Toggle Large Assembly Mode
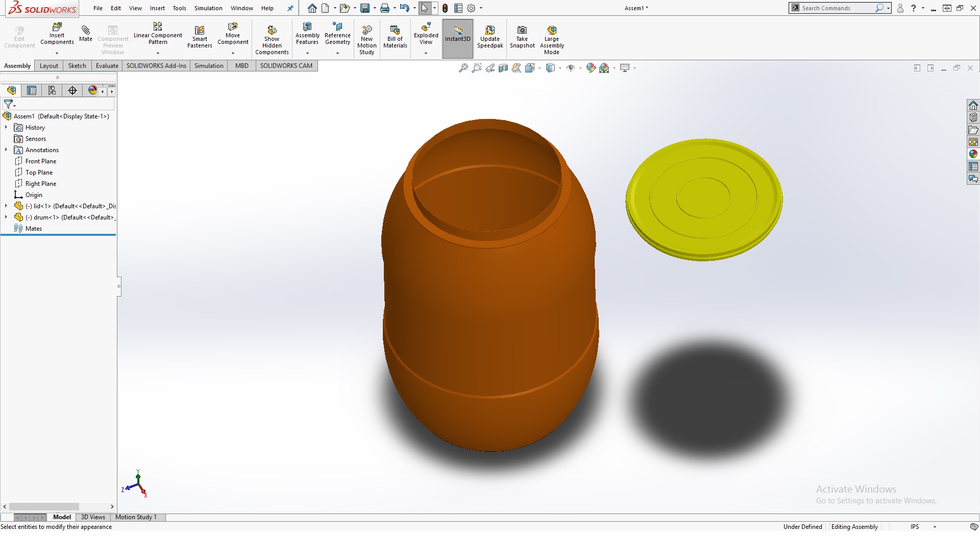This screenshot has height=536, width=980. coord(551,31)
